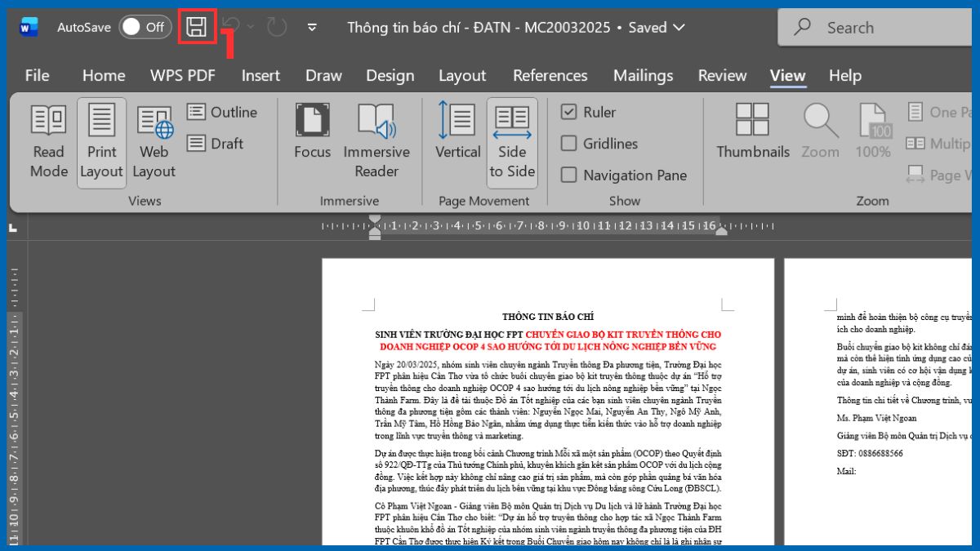Image resolution: width=980 pixels, height=551 pixels.
Task: Switch to the References ribbon tab
Action: (x=550, y=75)
